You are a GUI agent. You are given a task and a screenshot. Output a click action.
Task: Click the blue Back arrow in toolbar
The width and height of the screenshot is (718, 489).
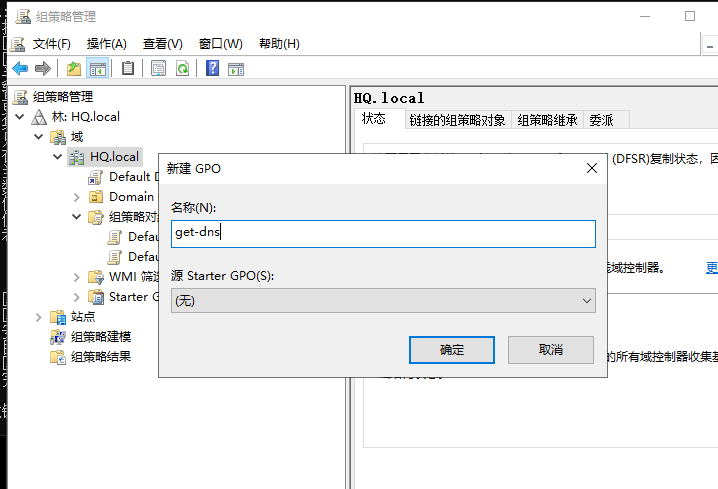point(20,69)
